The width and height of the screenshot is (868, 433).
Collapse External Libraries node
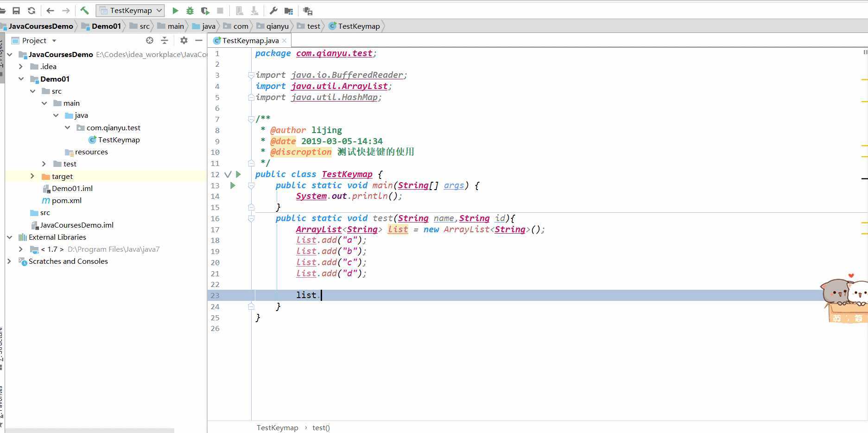pyautogui.click(x=9, y=237)
